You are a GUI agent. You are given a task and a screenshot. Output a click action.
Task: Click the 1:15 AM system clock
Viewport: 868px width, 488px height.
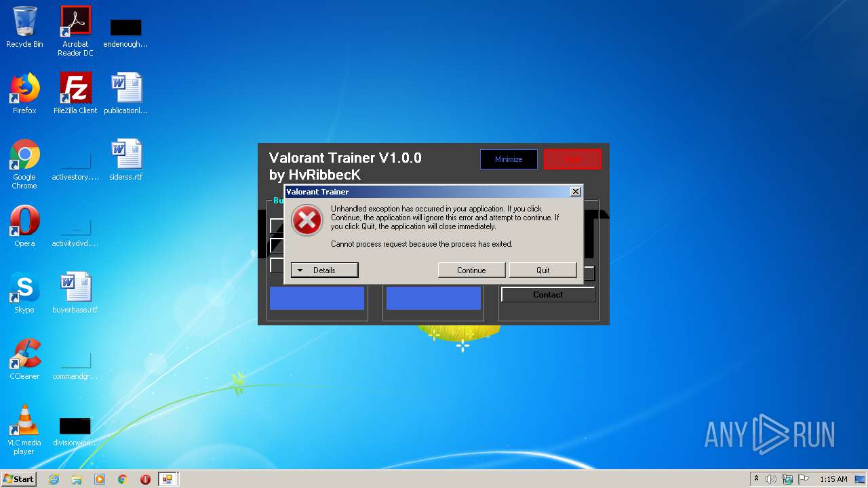pyautogui.click(x=833, y=479)
